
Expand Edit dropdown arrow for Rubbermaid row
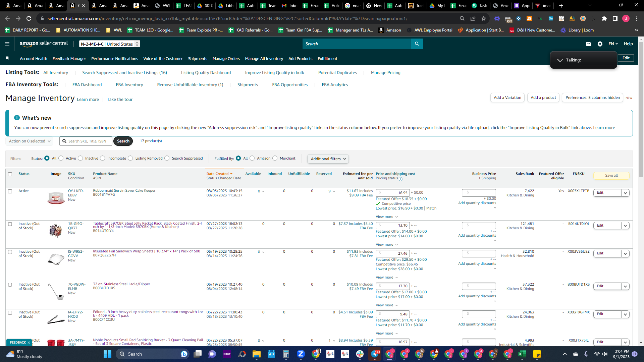pos(625,193)
